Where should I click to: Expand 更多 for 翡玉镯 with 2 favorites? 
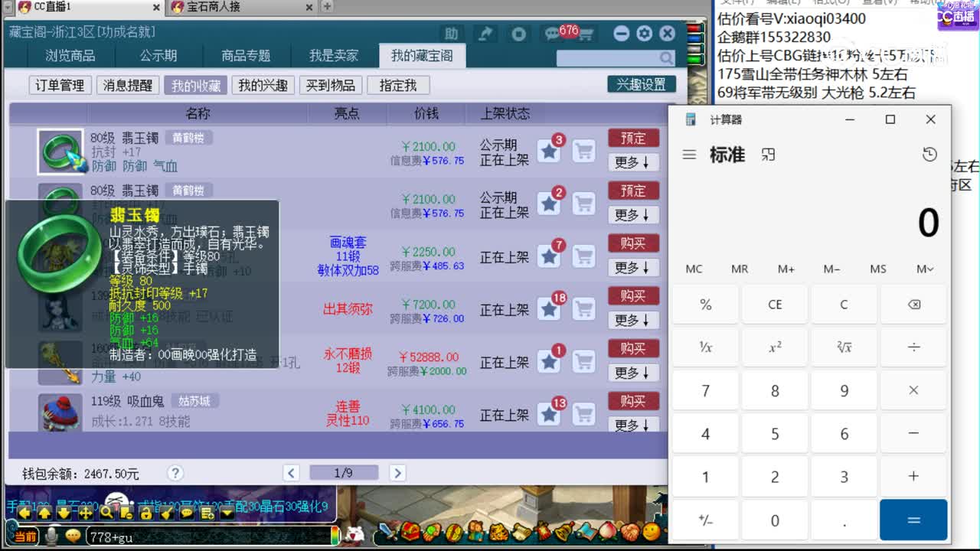pos(633,215)
